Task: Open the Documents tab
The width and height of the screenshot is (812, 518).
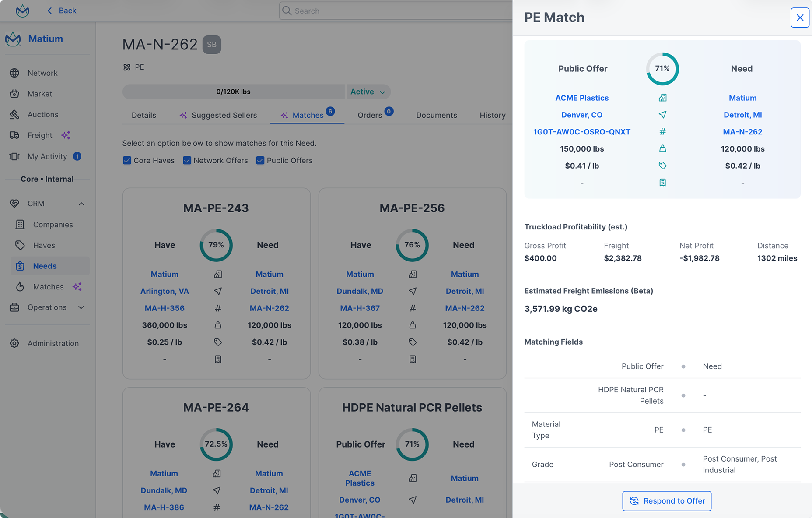Action: point(436,115)
